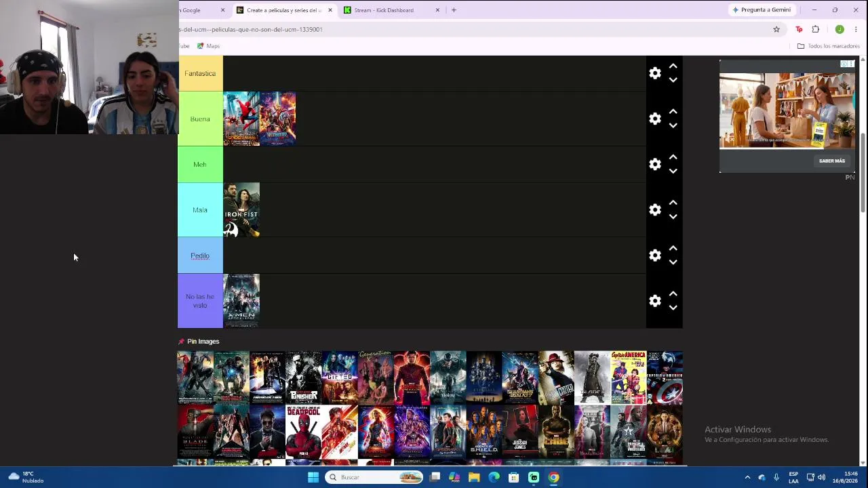This screenshot has height=488, width=868.
Task: Click the Buena tier label
Action: [x=200, y=119]
